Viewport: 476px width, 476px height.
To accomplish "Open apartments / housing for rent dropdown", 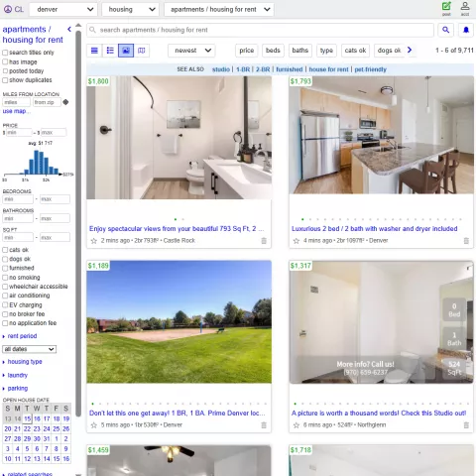I will coord(219,9).
